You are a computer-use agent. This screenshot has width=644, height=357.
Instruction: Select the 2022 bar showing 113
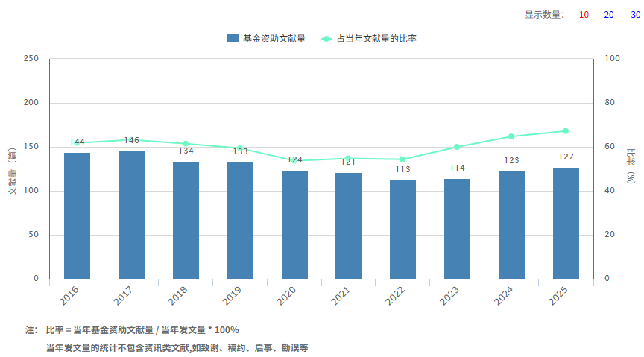402,230
